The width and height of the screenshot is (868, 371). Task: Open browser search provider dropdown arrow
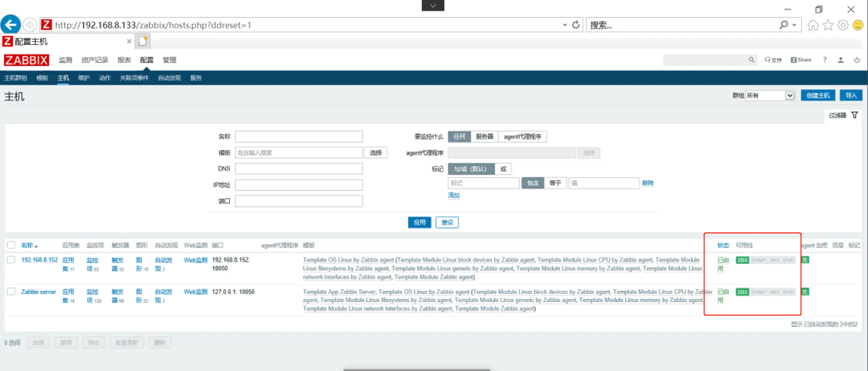point(794,25)
